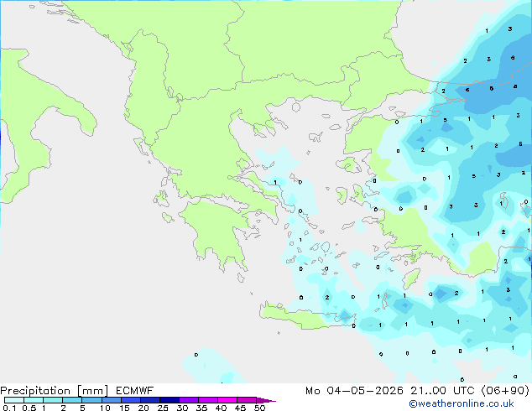Click the legend value "30"
Screen dimensions: 532x411
(182, 408)
